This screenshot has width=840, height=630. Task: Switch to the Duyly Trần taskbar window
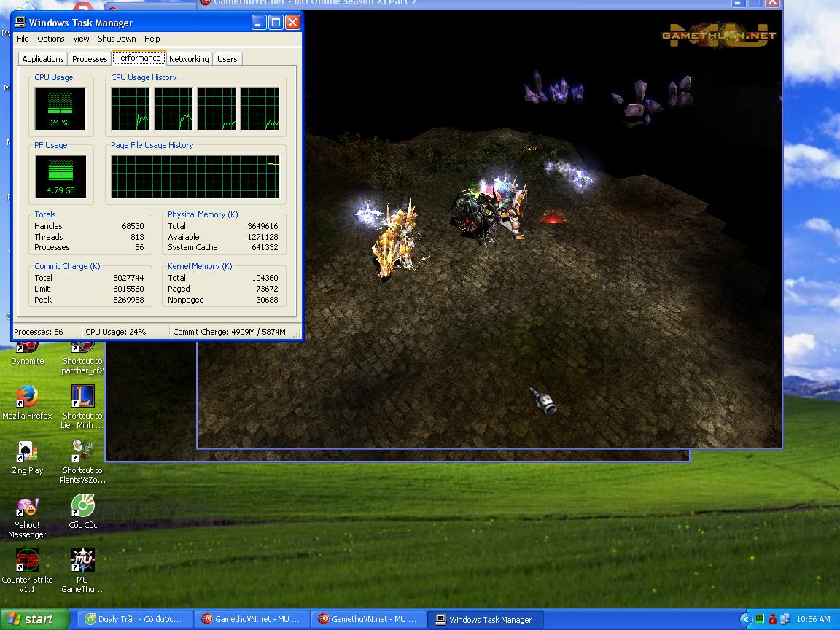[x=134, y=619]
